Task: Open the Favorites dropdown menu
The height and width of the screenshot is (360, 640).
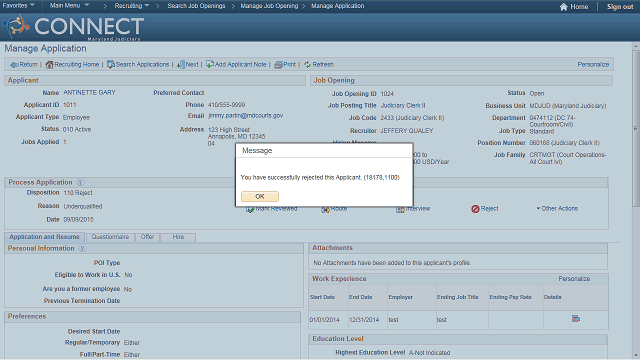Action: coord(18,6)
